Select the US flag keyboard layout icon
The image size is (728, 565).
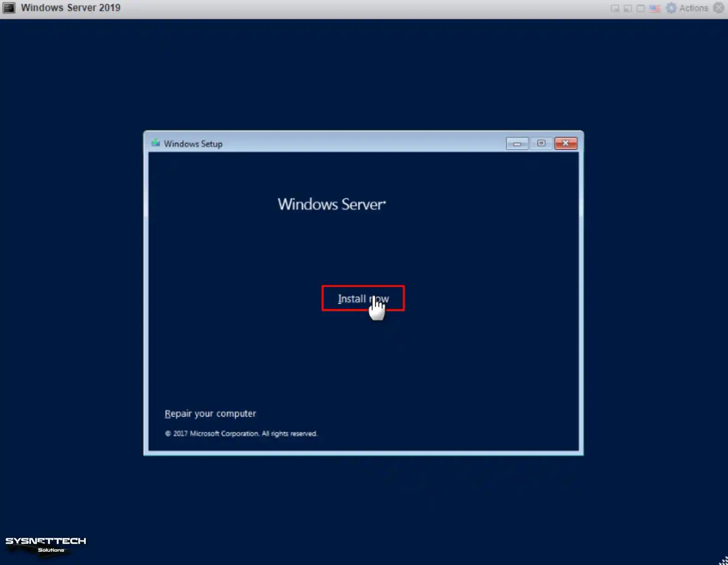(655, 8)
